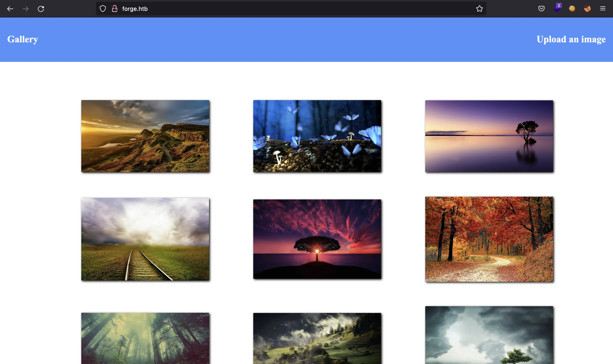
Task: Open the autumn forest path image
Action: pyautogui.click(x=489, y=239)
